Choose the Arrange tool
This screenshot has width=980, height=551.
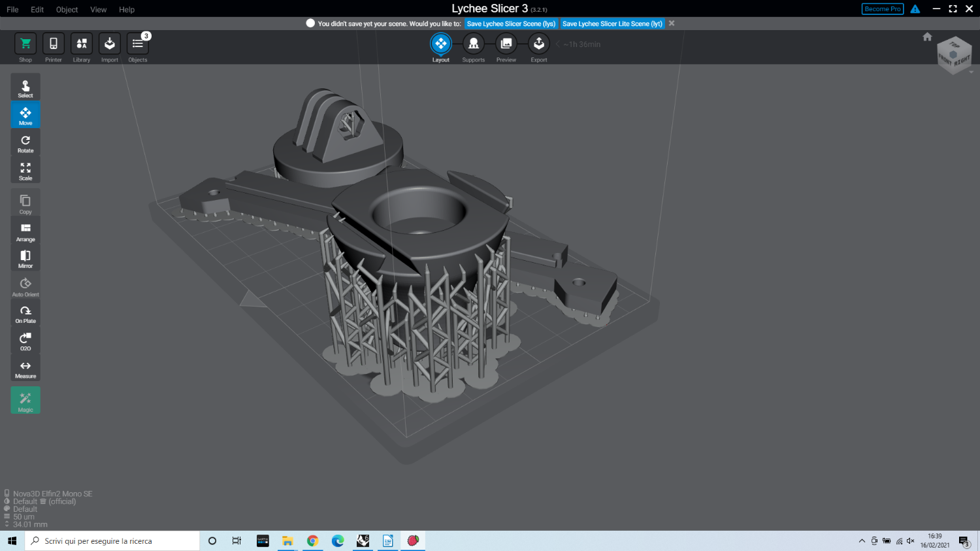(x=25, y=231)
